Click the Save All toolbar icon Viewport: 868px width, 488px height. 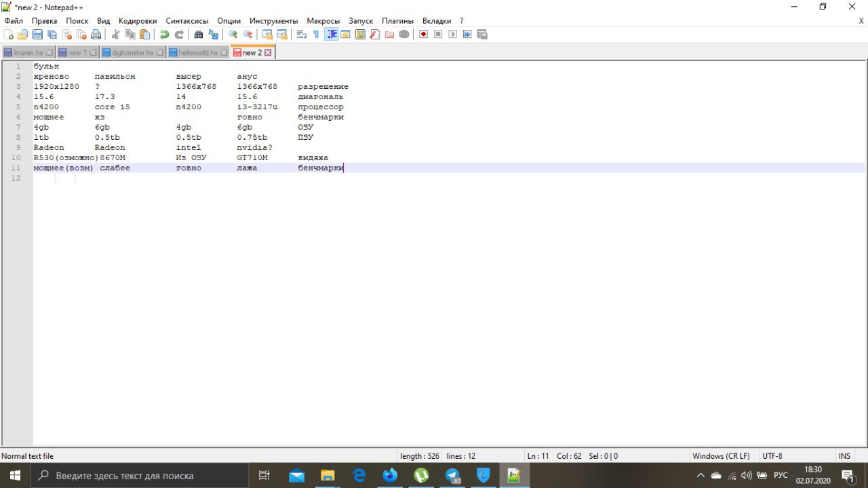pyautogui.click(x=52, y=35)
